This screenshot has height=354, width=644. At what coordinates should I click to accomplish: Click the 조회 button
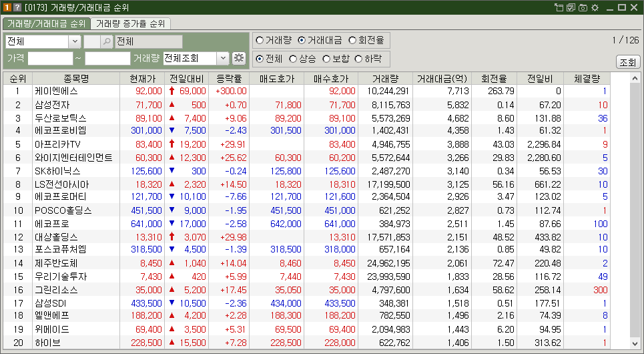point(628,62)
